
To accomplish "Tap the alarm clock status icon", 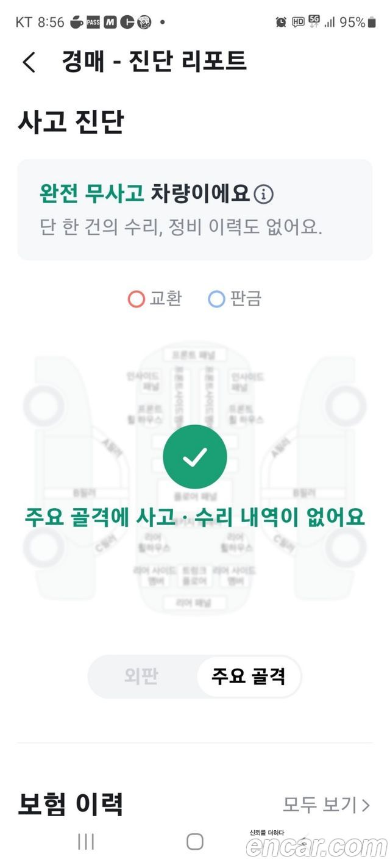I will [x=281, y=22].
